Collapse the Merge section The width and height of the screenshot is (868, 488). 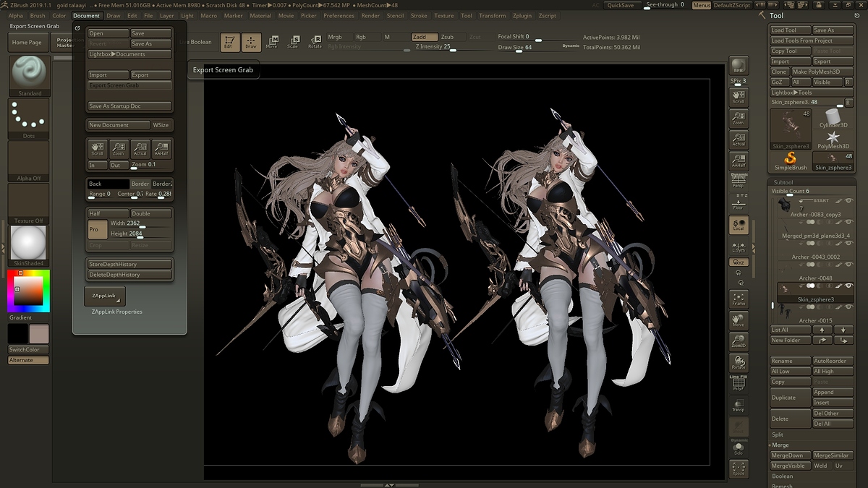point(780,445)
